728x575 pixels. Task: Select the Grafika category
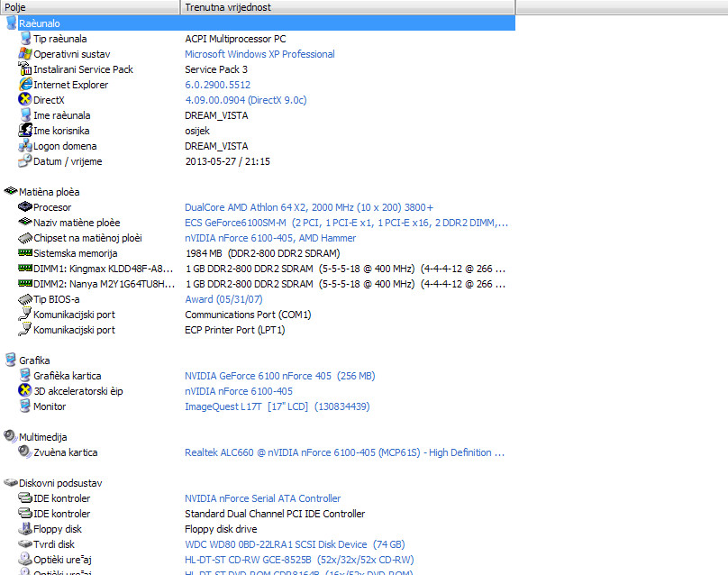click(34, 361)
